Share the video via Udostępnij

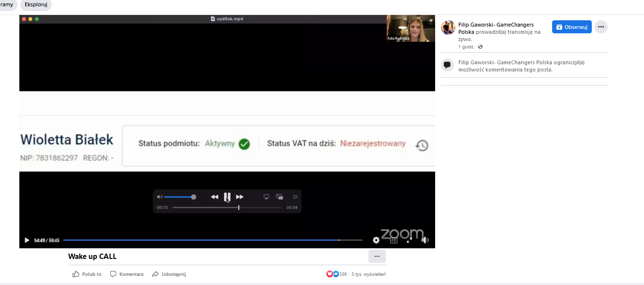(169, 274)
